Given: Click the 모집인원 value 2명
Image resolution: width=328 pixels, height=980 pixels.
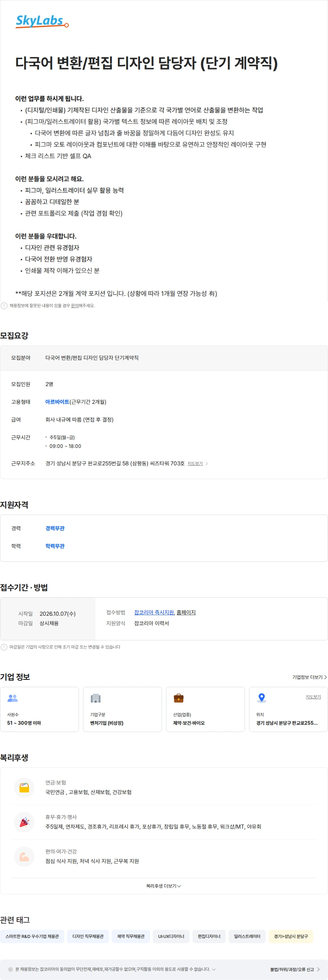Looking at the screenshot, I should pos(49,384).
